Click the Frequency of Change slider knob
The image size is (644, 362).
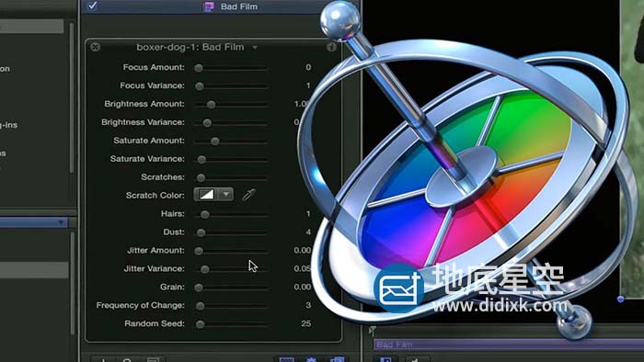(200, 305)
